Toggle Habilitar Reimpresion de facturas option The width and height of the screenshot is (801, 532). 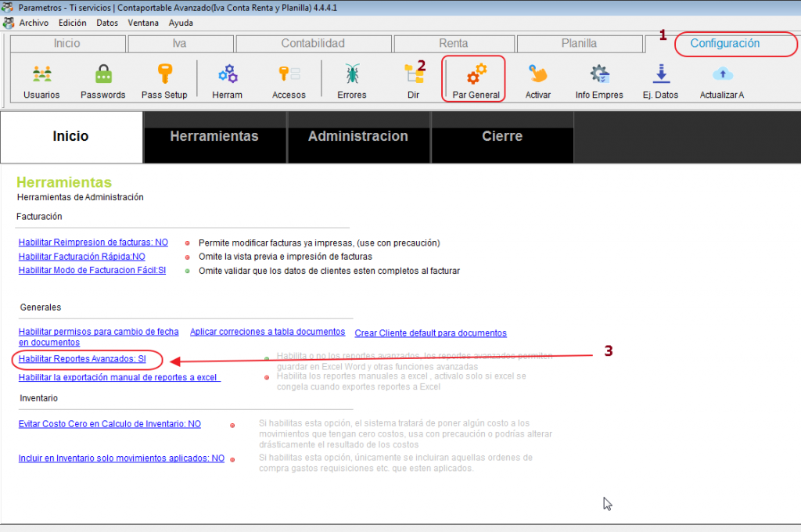(93, 243)
